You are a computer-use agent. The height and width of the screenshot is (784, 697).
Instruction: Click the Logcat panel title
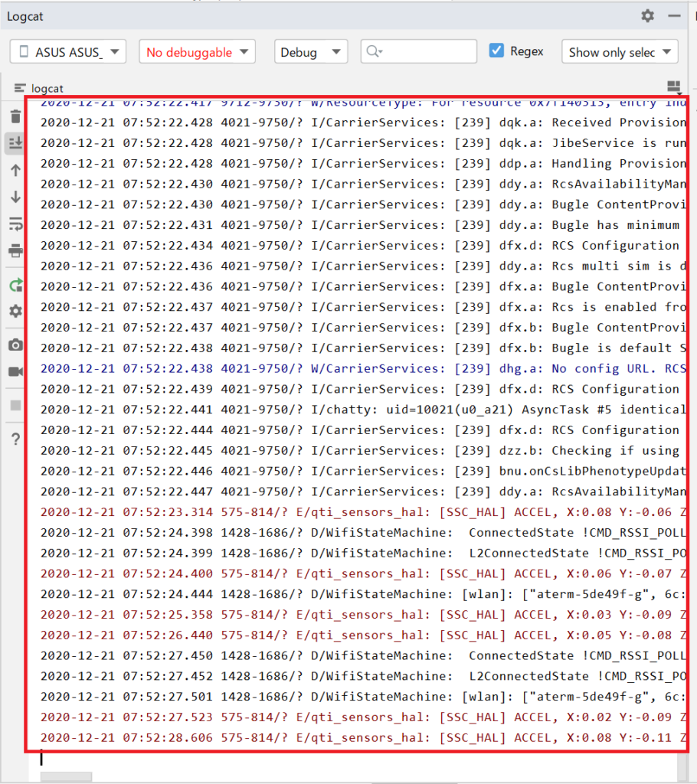click(25, 17)
